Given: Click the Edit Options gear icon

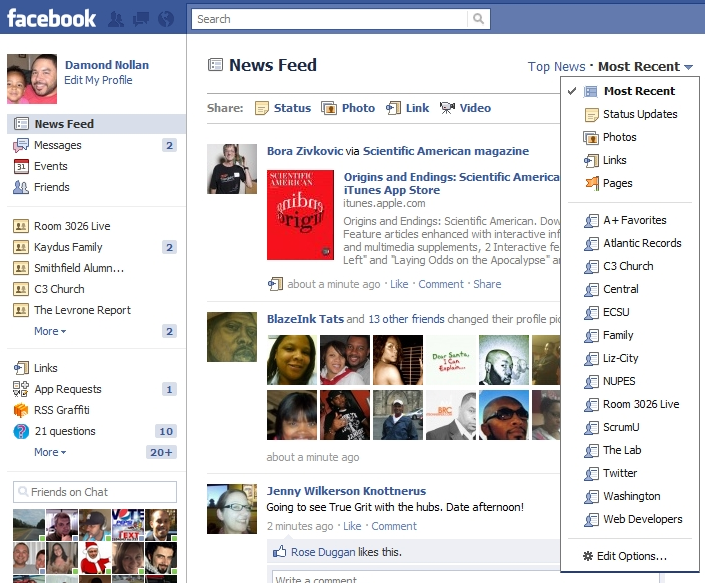Looking at the screenshot, I should pyautogui.click(x=588, y=556).
